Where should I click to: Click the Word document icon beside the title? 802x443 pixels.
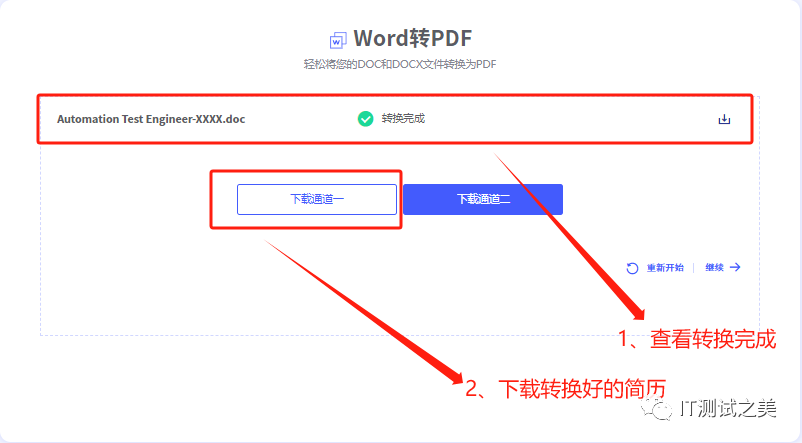coord(337,40)
